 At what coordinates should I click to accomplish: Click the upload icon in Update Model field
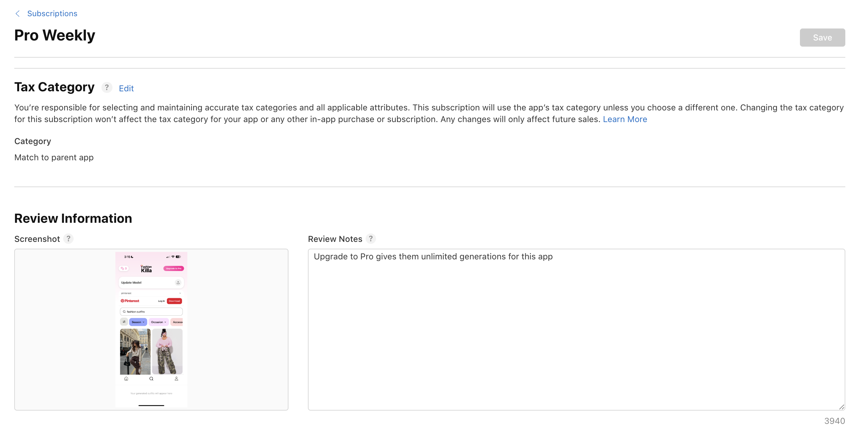pyautogui.click(x=178, y=283)
